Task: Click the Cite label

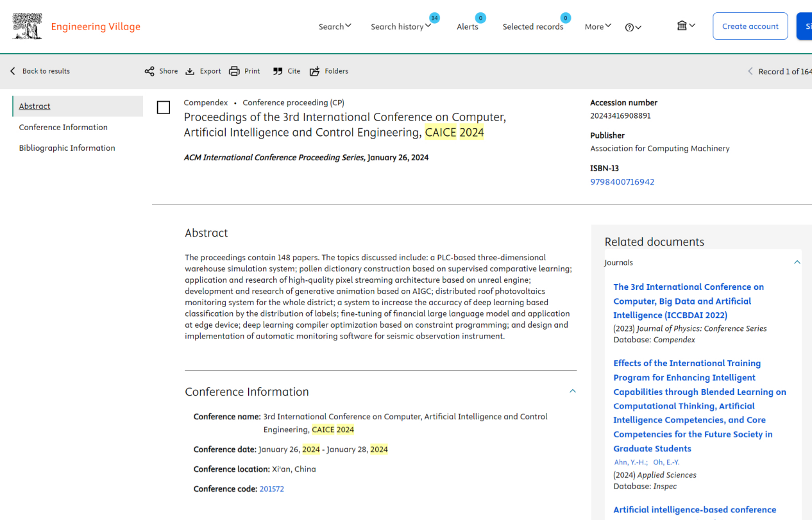Action: [294, 71]
